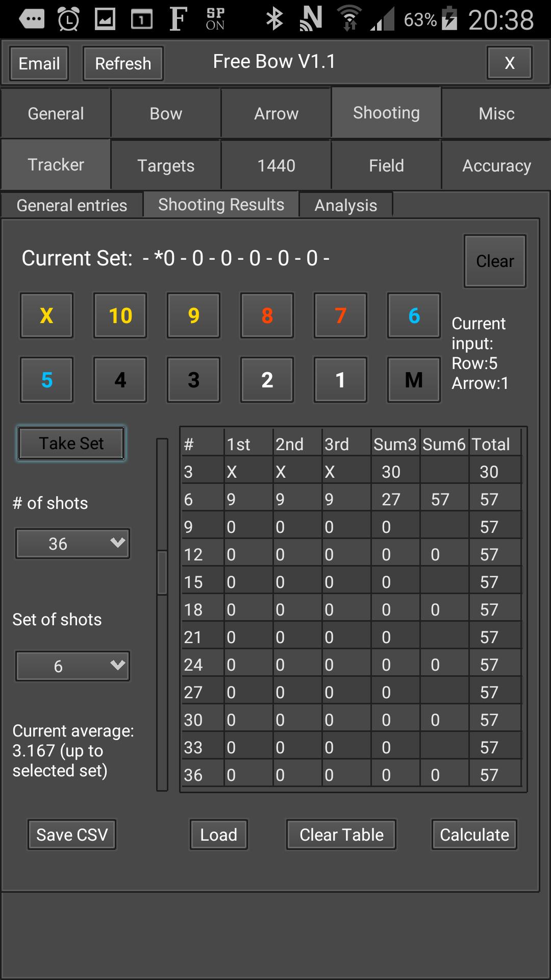Open the number of shots dropdown
This screenshot has height=980, width=551.
[72, 544]
